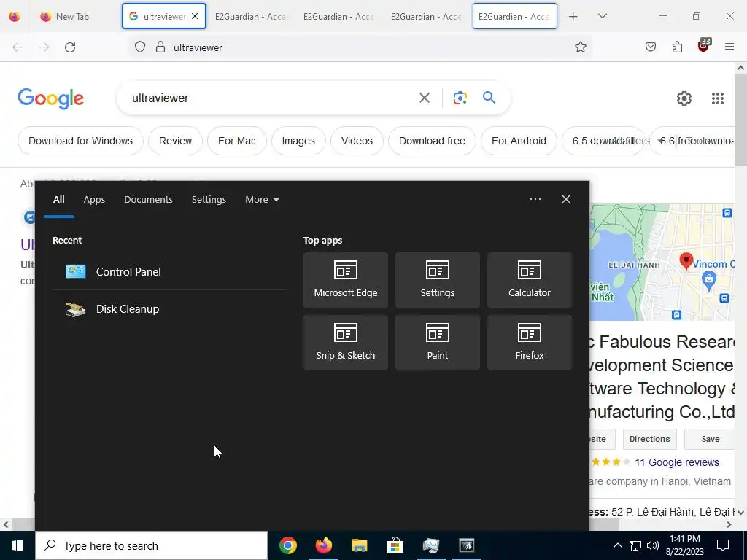Screen dimensions: 747x560
Task: Select the Review search chip
Action: pos(175,141)
